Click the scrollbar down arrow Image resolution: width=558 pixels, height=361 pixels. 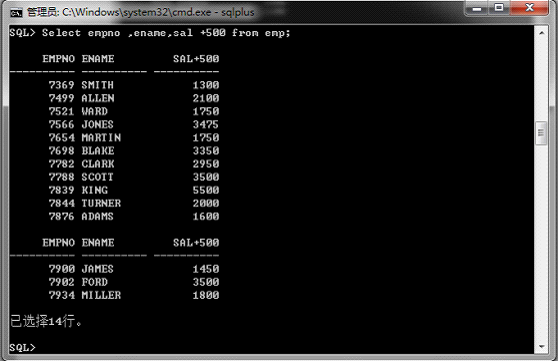point(541,346)
